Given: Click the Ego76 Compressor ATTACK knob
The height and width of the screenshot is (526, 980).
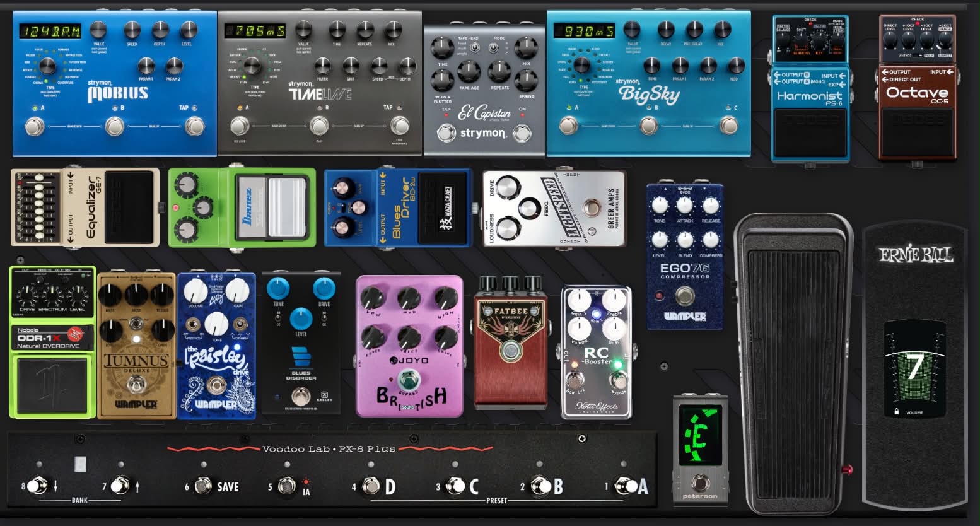Looking at the screenshot, I should click(685, 205).
